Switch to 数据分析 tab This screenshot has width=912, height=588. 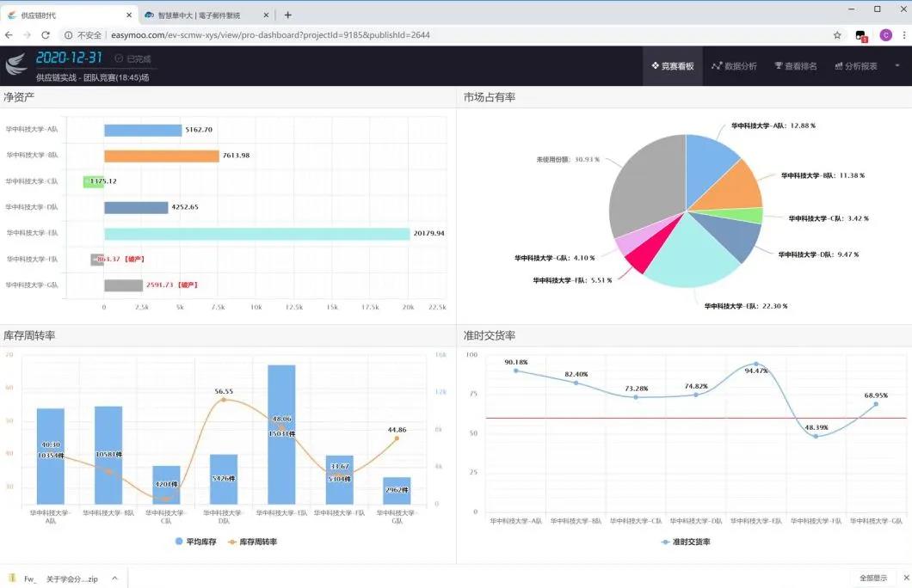(734, 66)
